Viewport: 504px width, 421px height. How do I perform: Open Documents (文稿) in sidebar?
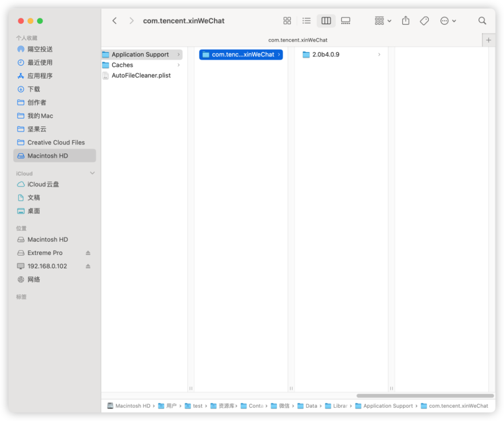(55, 198)
